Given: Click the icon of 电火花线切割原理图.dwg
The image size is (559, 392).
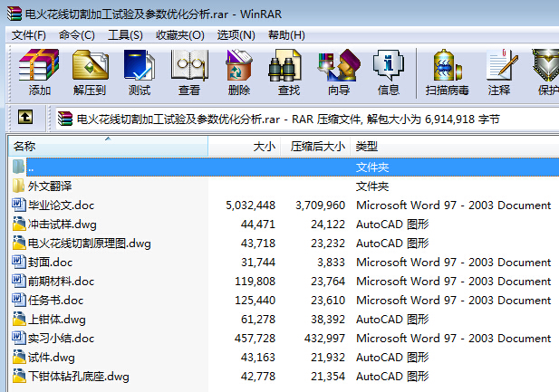Looking at the screenshot, I should pos(19,243).
